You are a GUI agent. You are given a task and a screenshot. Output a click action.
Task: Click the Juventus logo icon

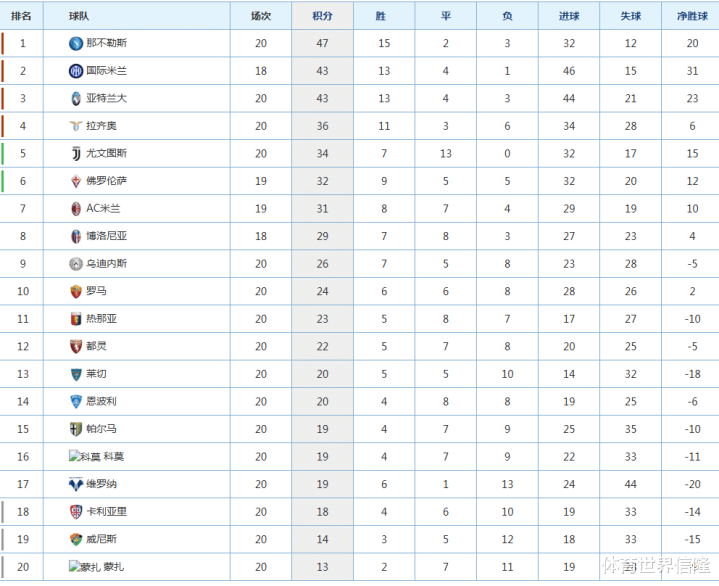pos(76,154)
